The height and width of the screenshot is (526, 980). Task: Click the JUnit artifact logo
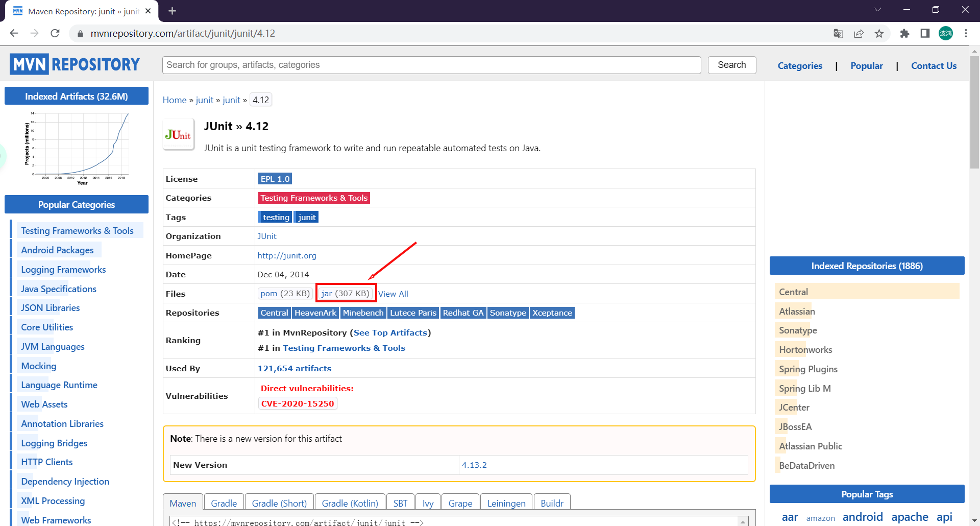(x=178, y=134)
